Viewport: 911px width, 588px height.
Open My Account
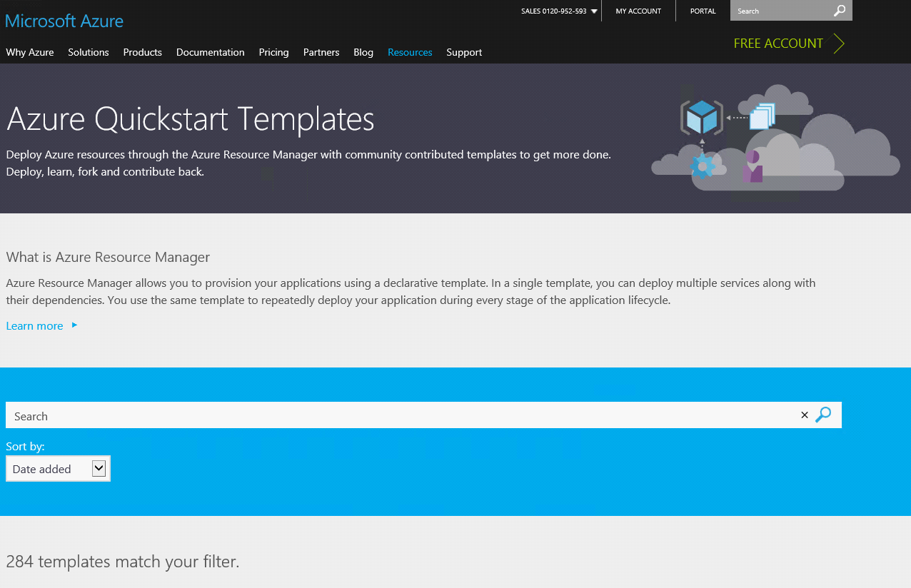pyautogui.click(x=638, y=11)
